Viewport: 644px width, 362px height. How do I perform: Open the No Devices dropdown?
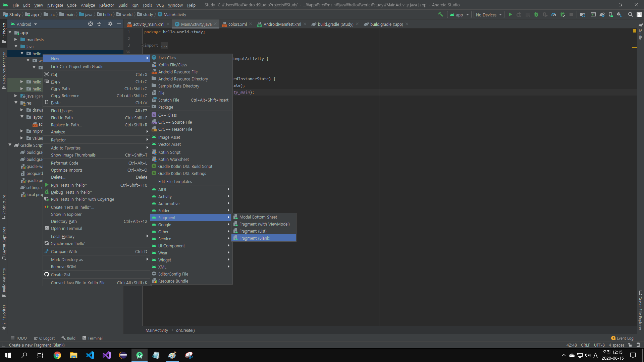488,15
